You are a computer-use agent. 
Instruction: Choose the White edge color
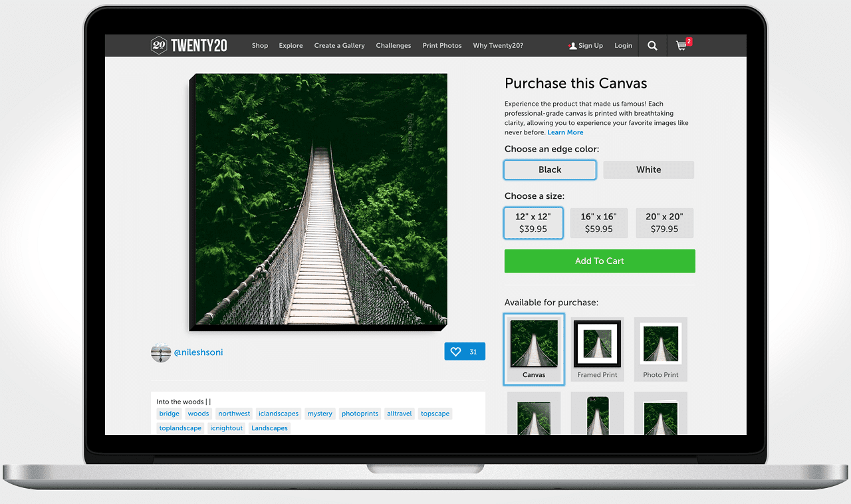pos(648,170)
